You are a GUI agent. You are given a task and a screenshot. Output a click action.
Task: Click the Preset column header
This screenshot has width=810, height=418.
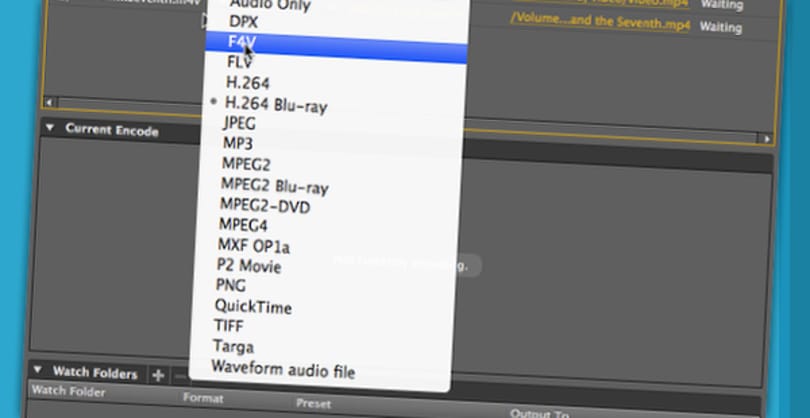(x=314, y=404)
